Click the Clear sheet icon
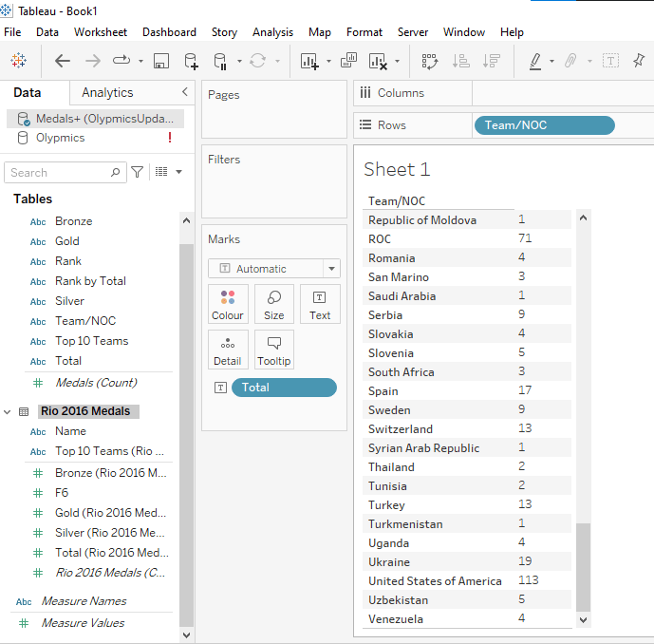 click(378, 61)
